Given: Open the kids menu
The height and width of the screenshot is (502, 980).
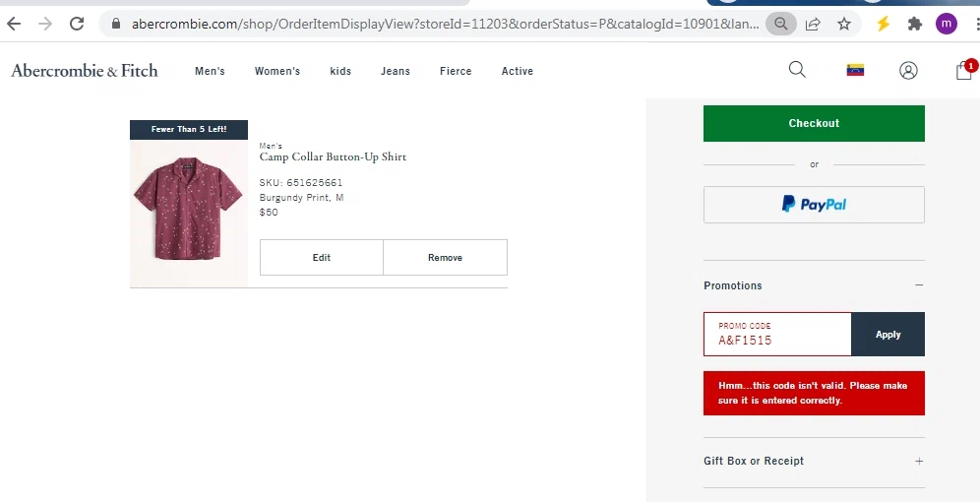Looking at the screenshot, I should (340, 71).
